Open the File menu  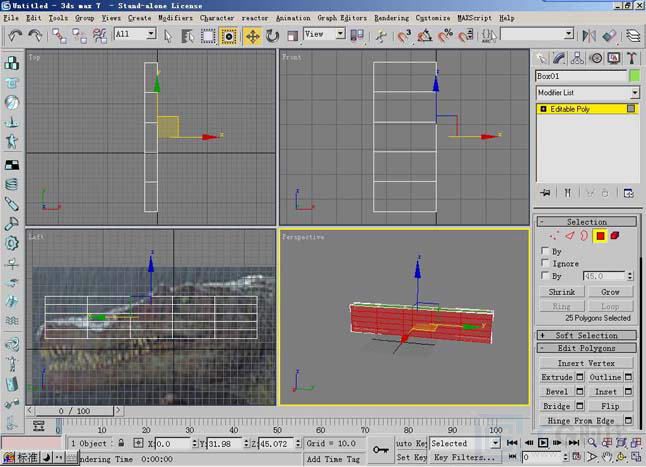click(x=11, y=18)
